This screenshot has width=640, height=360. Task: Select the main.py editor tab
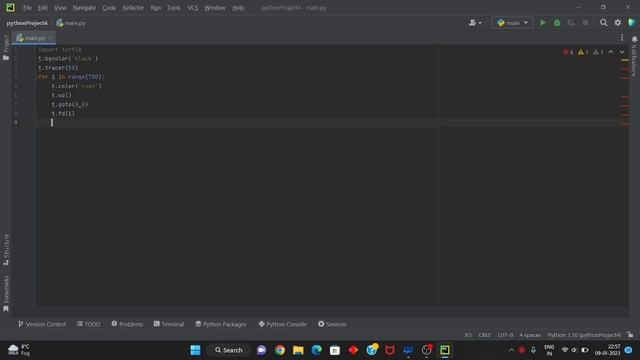[34, 38]
